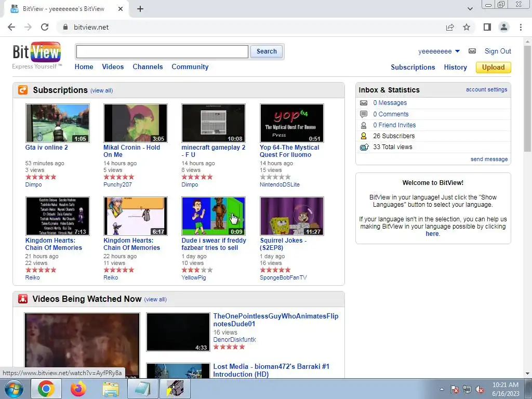Click star rating under Dude i swear video
Screen dimensions: 532x399
pyautogui.click(x=197, y=270)
